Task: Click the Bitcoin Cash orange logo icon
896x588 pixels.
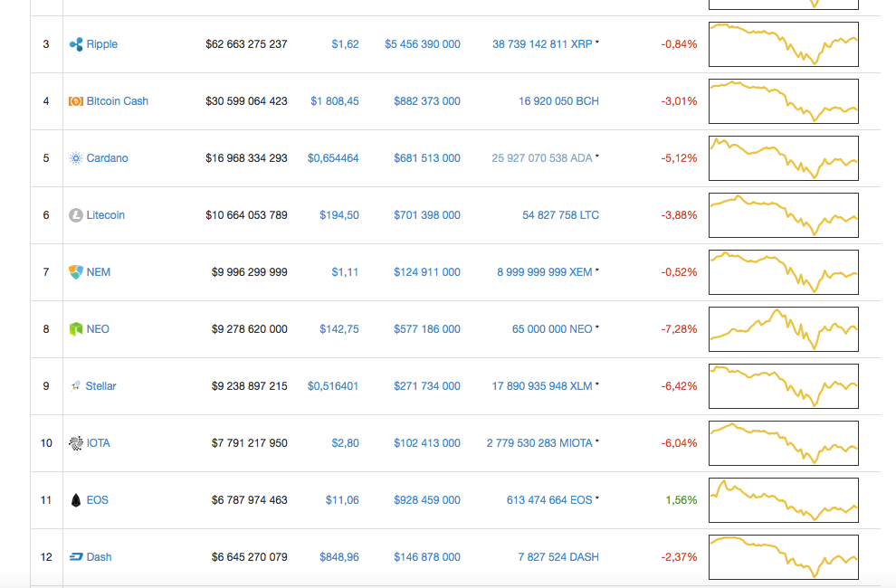Action: tap(75, 101)
